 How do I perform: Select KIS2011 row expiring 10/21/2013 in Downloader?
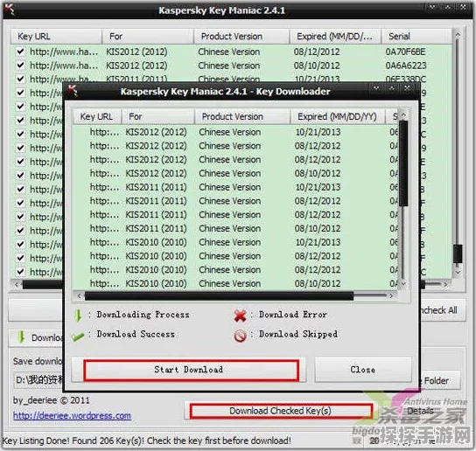point(235,187)
